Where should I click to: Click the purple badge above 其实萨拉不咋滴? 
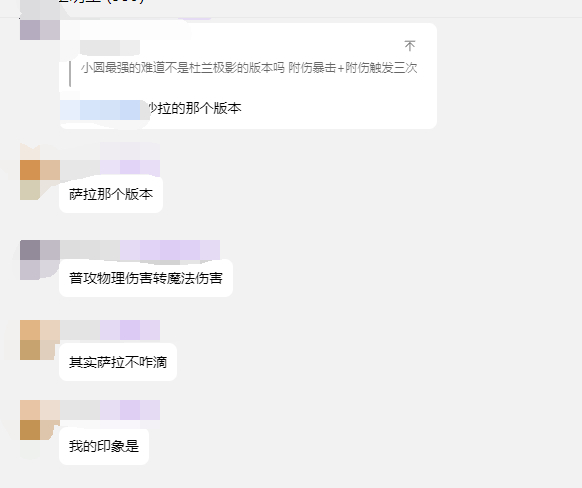pyautogui.click(x=130, y=330)
